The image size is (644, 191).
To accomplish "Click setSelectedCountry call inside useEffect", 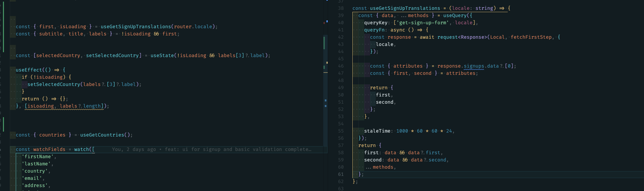I will 84,84.
